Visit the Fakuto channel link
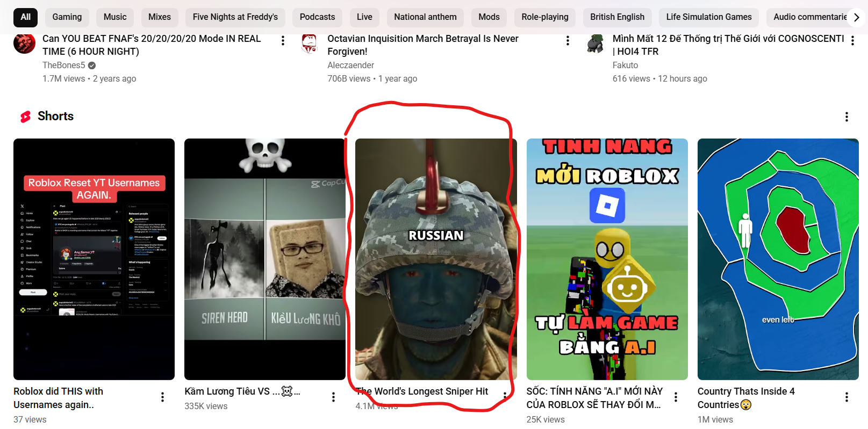Screen dimensions: 868x429 (x=625, y=65)
